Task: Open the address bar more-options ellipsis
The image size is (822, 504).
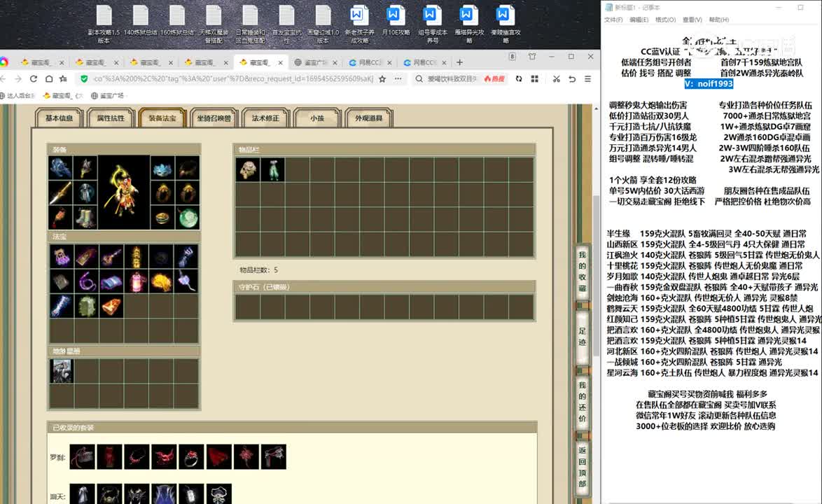Action: pyautogui.click(x=398, y=78)
